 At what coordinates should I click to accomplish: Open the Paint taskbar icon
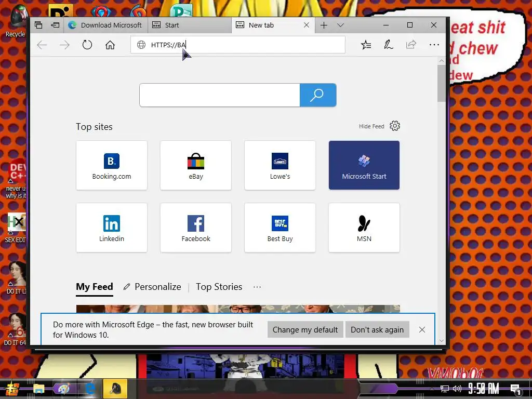point(64,389)
